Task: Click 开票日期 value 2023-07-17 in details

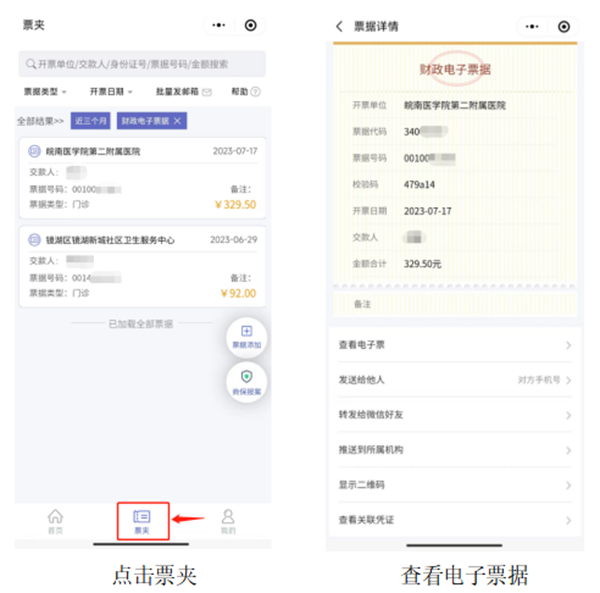Action: click(x=428, y=211)
